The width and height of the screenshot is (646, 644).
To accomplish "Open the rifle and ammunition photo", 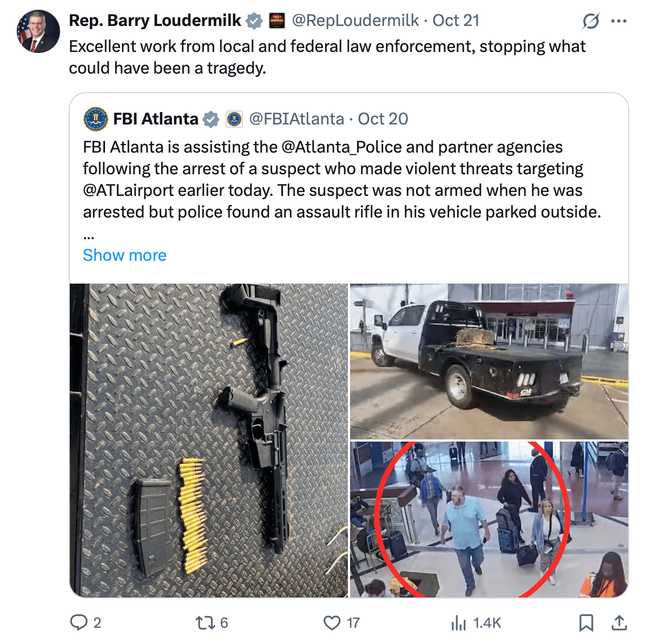I will coord(209,440).
